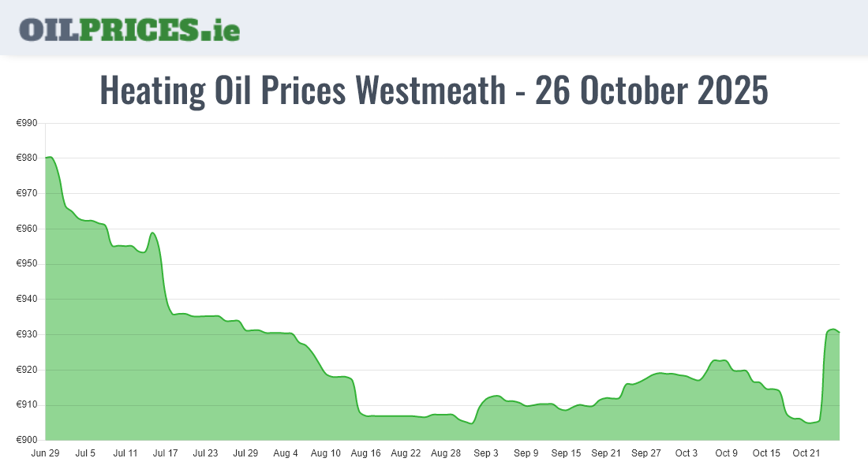Click the Jul 11 x-axis label
This screenshot has width=868, height=473.
click(x=125, y=453)
